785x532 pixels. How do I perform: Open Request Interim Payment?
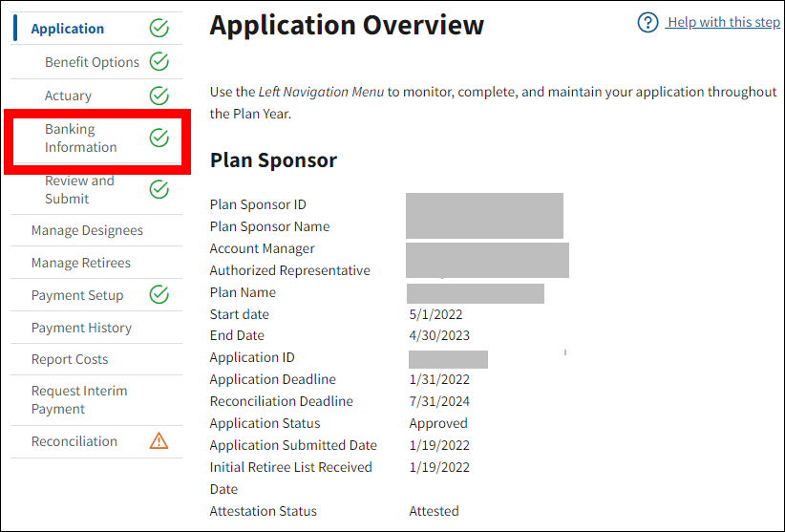[78, 399]
